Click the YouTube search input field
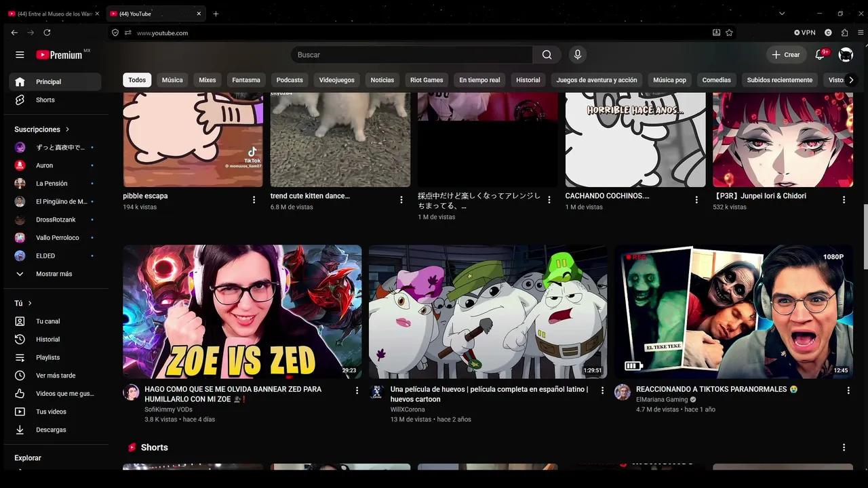868x488 pixels. [412, 55]
